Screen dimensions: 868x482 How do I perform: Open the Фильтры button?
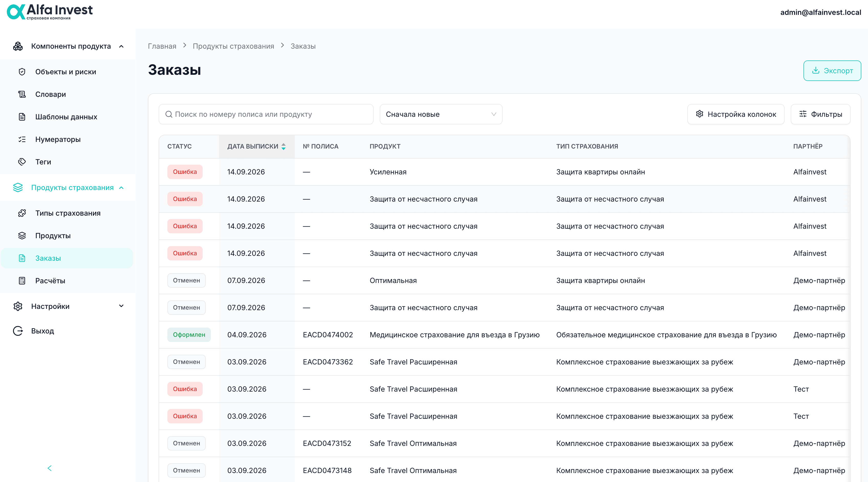coord(820,114)
